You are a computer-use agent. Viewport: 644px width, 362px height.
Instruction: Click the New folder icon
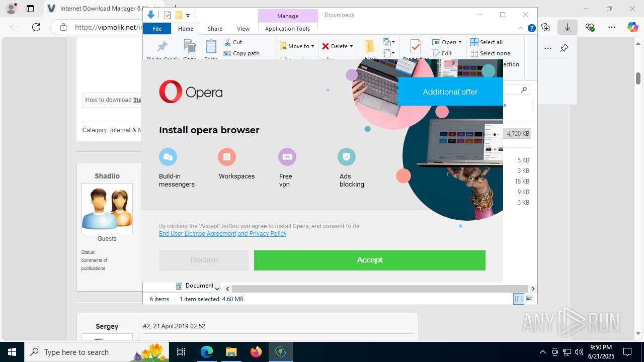point(370,47)
